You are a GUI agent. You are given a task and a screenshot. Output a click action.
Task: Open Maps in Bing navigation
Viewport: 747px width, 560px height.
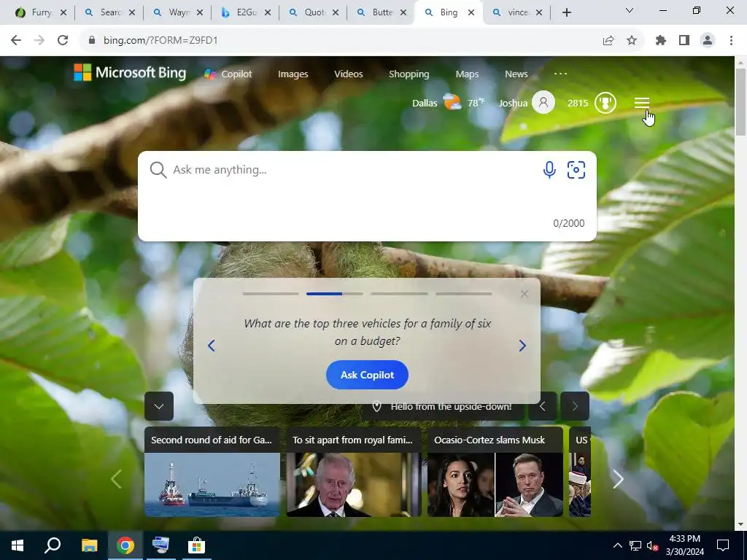pyautogui.click(x=467, y=74)
